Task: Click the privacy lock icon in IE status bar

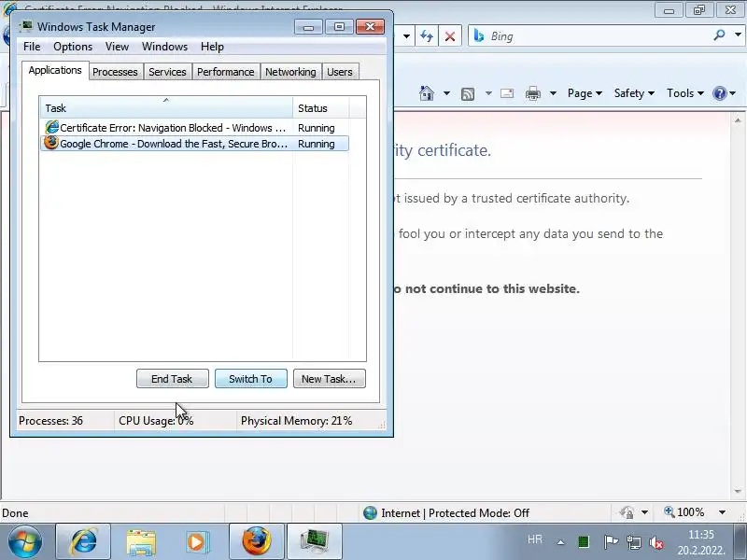Action: [627, 512]
